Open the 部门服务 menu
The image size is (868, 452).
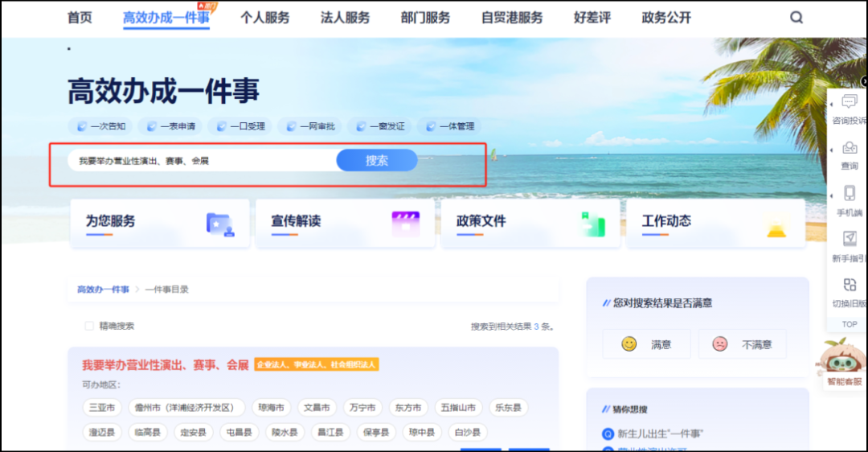coord(425,18)
